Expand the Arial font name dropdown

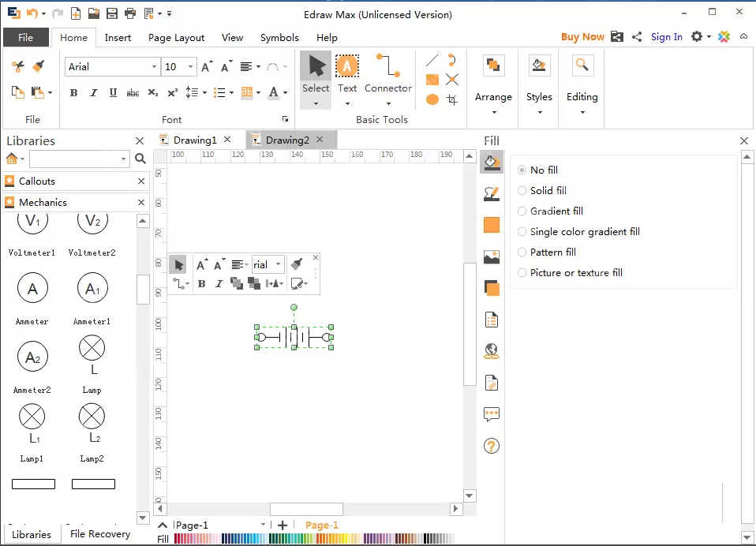point(154,67)
